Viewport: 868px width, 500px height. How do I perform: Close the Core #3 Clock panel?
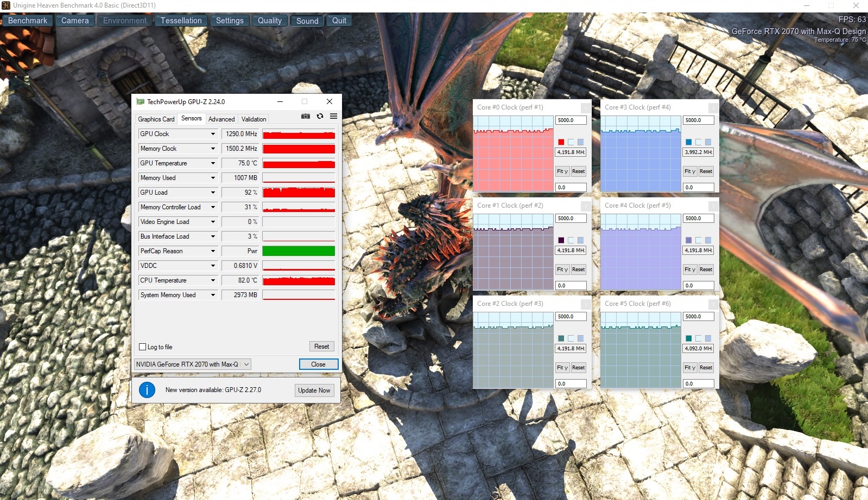click(713, 107)
